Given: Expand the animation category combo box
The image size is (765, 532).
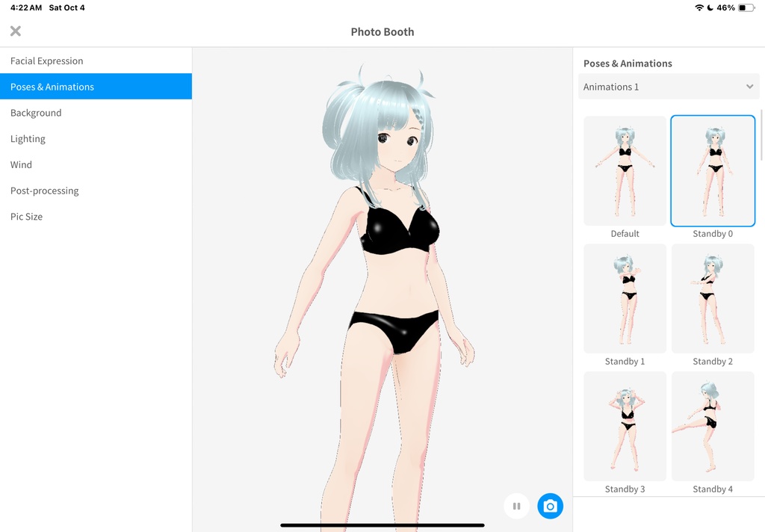Looking at the screenshot, I should point(668,86).
